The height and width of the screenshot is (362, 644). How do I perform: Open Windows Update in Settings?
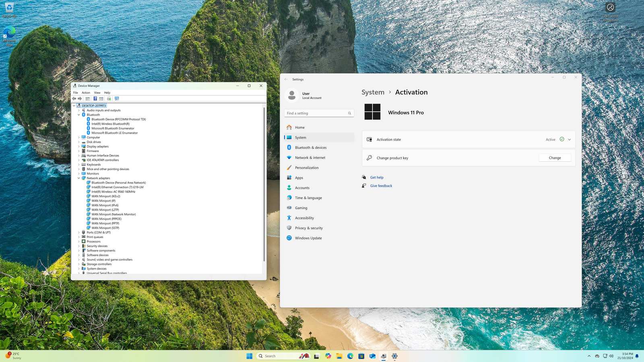319,238
